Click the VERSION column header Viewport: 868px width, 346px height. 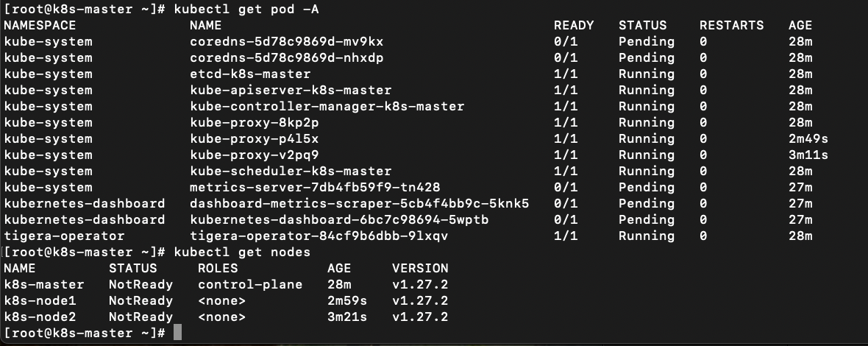click(419, 268)
